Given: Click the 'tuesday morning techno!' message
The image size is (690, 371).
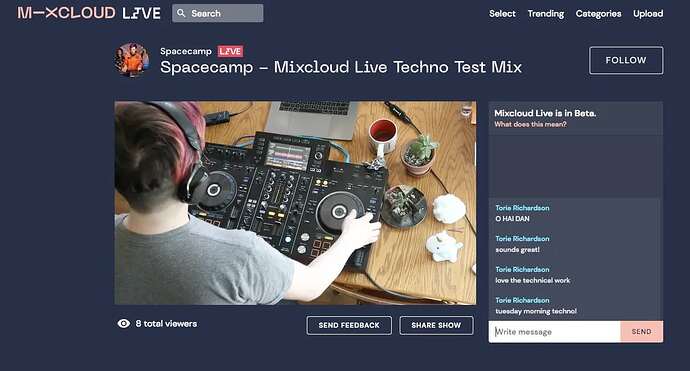Looking at the screenshot, I should coord(536,311).
